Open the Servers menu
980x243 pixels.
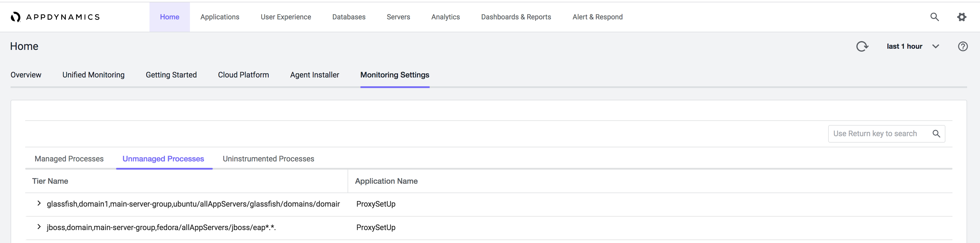(398, 17)
